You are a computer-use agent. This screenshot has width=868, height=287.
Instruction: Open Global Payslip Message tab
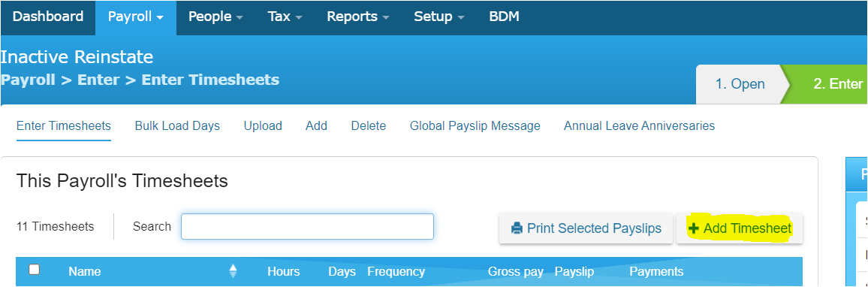point(475,126)
